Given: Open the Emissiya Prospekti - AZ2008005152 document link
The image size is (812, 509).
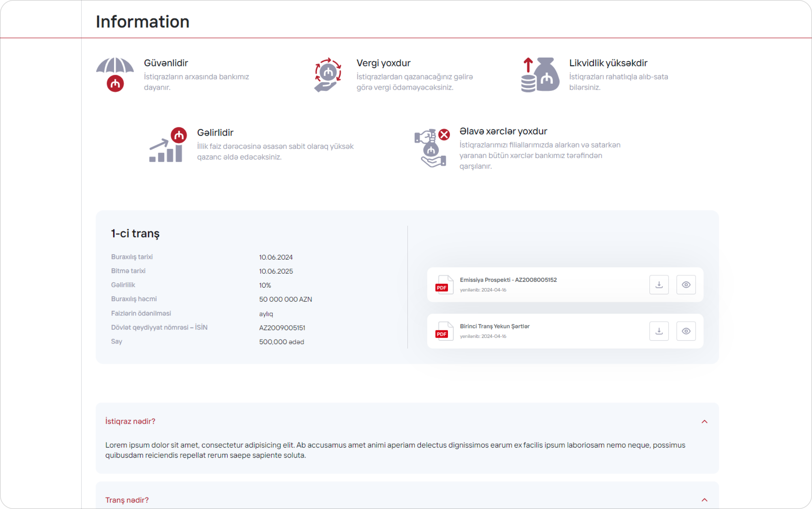Looking at the screenshot, I should [508, 280].
